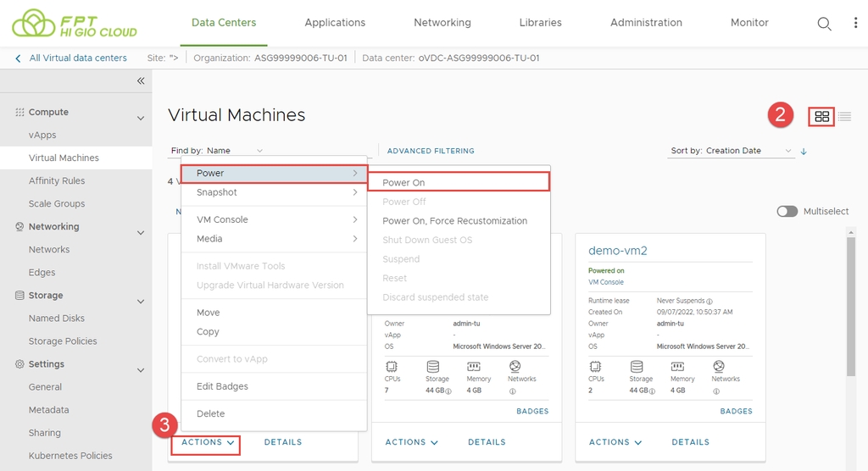Open Sort by Creation Date dropdown
Viewport: 868px width, 471px height.
pyautogui.click(x=732, y=151)
